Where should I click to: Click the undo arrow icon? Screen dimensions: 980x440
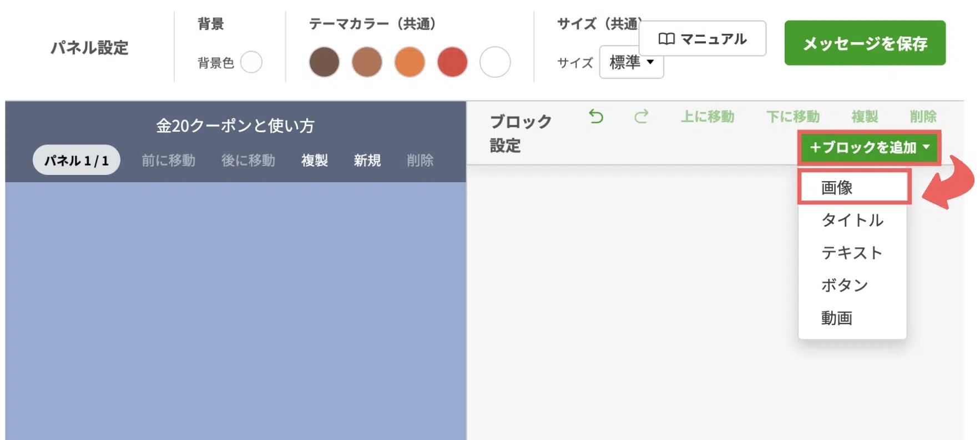coord(596,116)
